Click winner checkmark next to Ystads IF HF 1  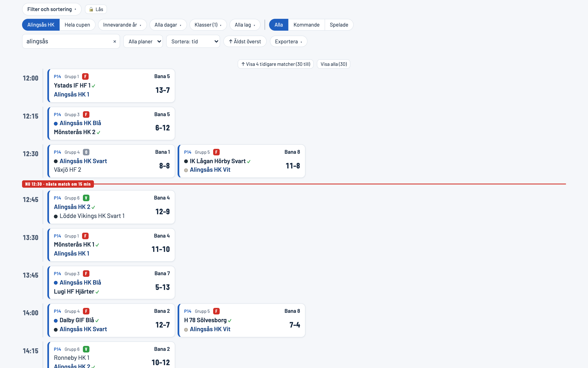(94, 86)
